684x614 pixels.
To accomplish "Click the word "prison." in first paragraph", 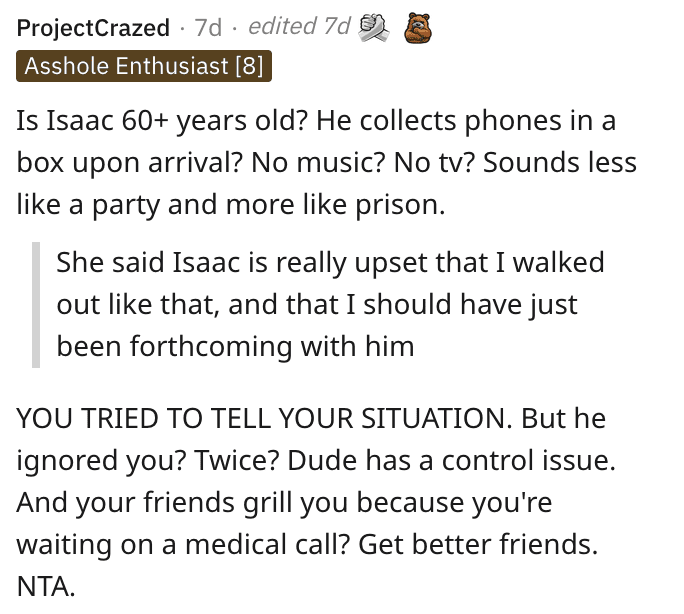I will 400,205.
